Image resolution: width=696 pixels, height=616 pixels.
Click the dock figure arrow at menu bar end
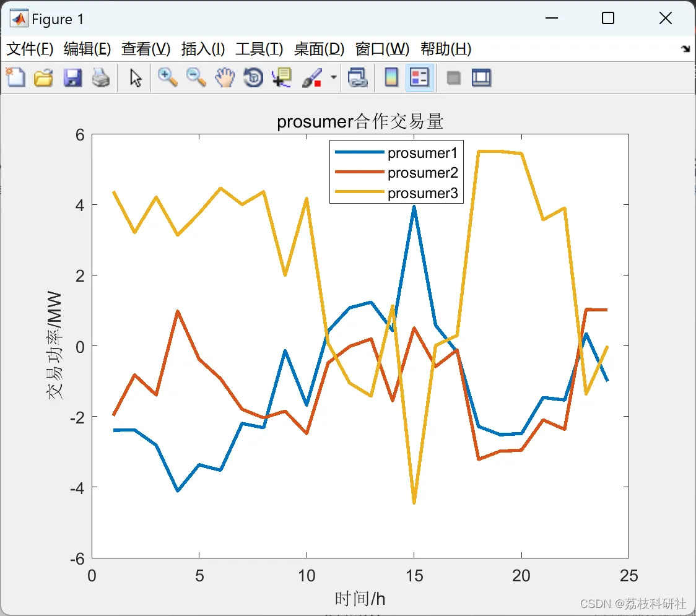[685, 49]
